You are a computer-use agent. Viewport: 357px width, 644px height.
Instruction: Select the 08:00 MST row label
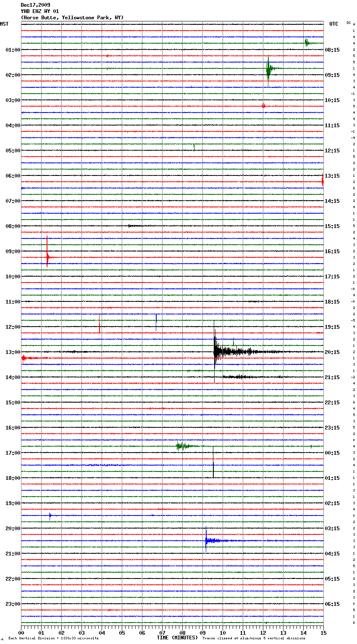pyautogui.click(x=13, y=226)
